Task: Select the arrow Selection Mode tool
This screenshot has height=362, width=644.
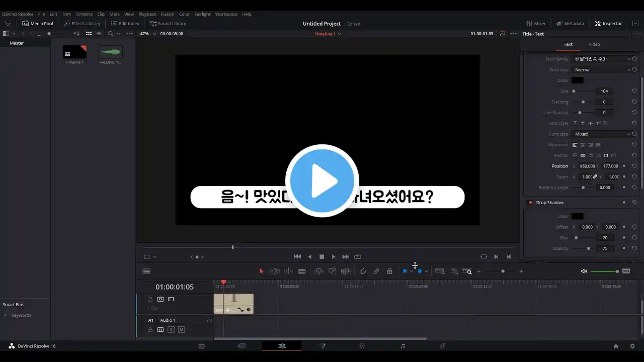Action: pos(261,271)
